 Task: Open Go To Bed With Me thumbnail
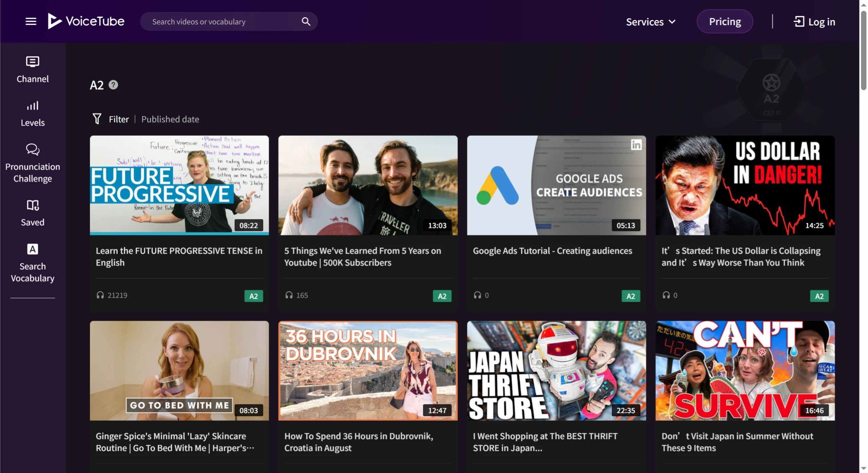[x=179, y=371]
